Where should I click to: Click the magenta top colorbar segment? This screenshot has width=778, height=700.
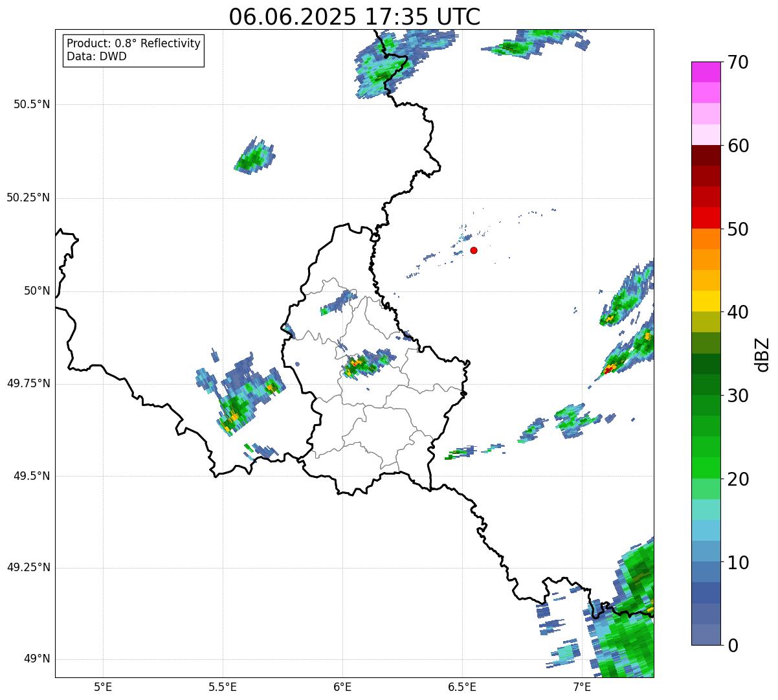click(x=706, y=72)
